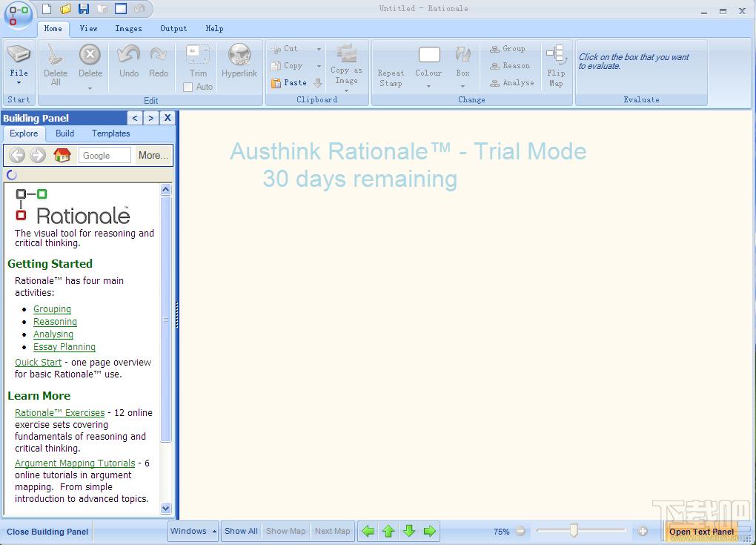Expand the Copy as Image dropdown
Image resolution: width=756 pixels, height=545 pixels.
pos(346,90)
